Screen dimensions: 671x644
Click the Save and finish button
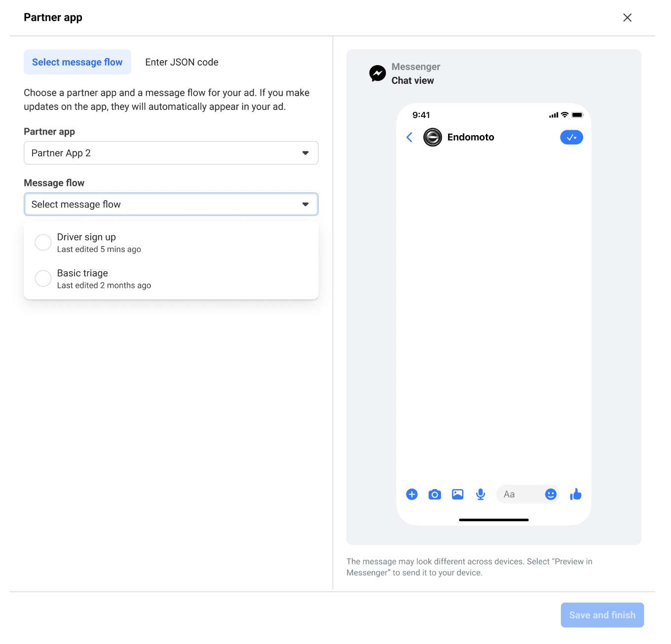click(x=602, y=615)
